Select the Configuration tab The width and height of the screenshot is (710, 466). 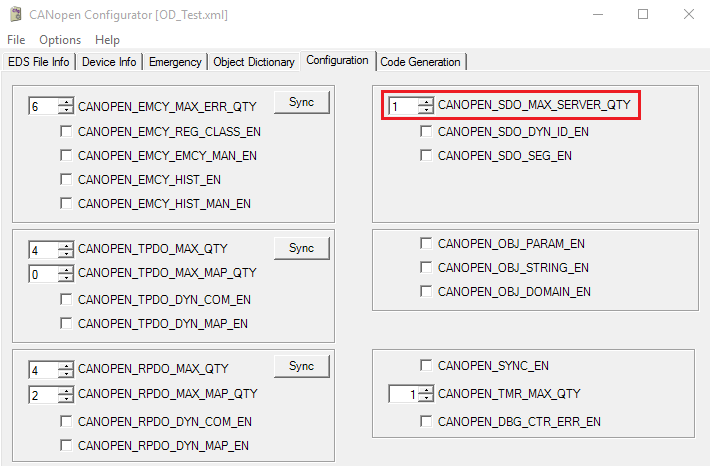[x=337, y=60]
